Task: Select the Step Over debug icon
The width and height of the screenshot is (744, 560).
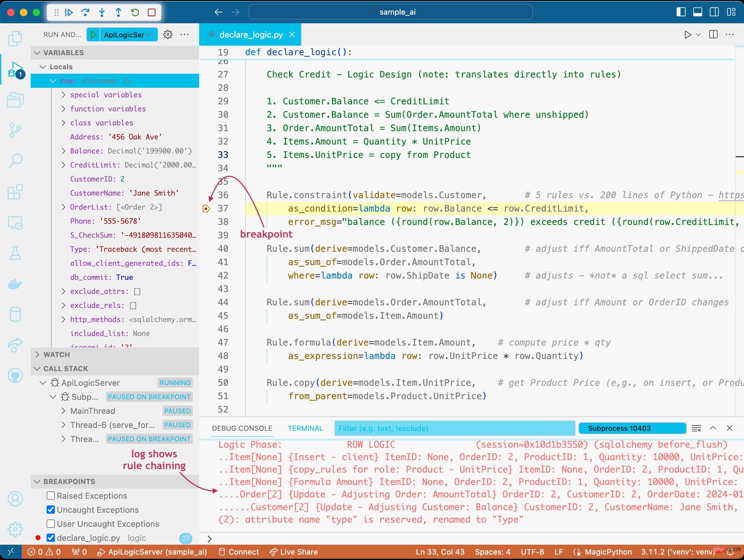Action: [x=86, y=13]
